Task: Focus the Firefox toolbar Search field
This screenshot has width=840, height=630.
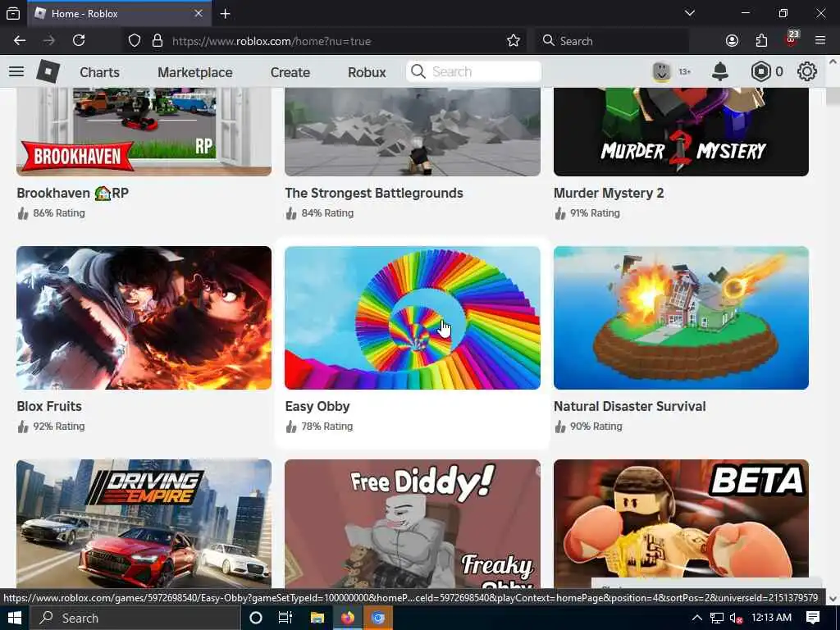Action: [612, 41]
